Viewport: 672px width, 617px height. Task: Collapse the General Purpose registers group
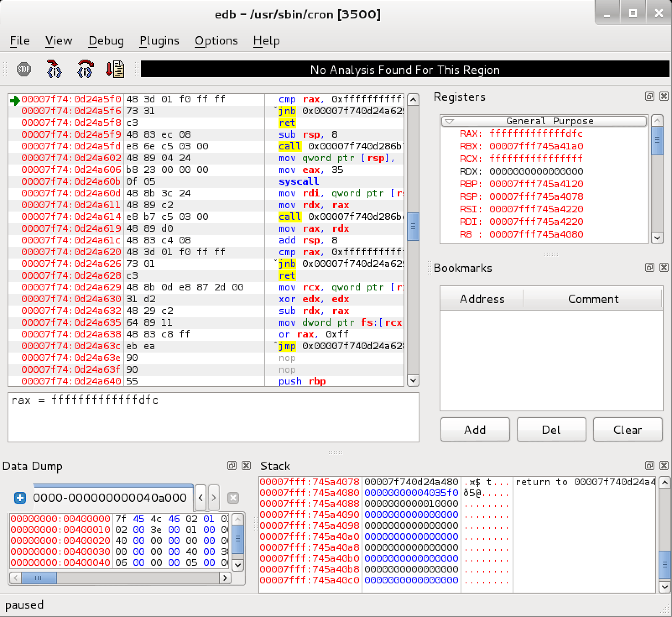448,121
